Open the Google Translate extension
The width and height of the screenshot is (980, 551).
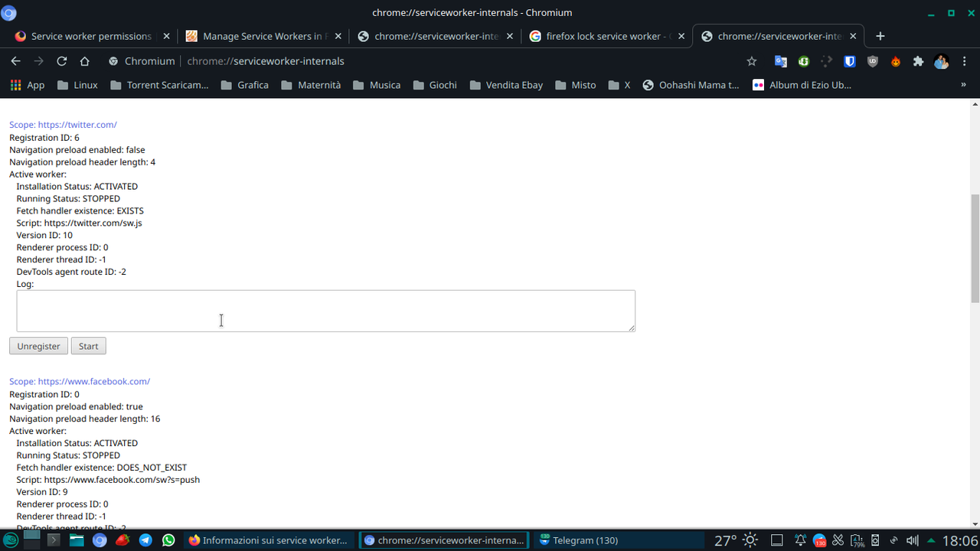pos(781,61)
